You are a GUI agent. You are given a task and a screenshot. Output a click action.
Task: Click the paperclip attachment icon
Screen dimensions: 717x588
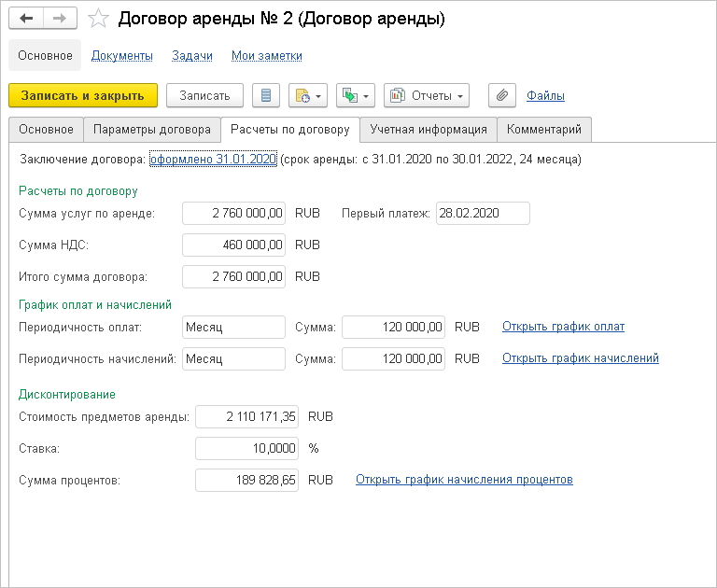click(x=502, y=95)
